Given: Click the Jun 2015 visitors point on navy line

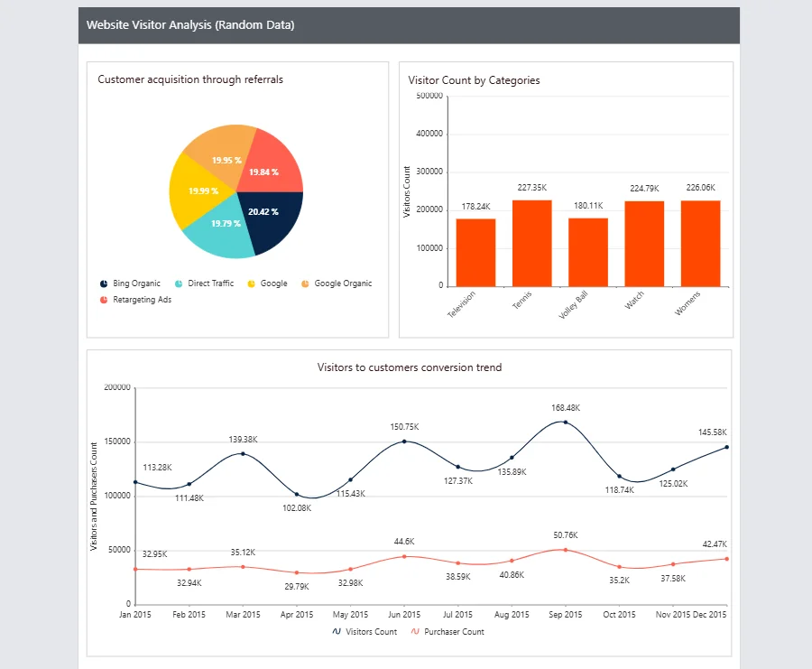Looking at the screenshot, I should coord(404,441).
